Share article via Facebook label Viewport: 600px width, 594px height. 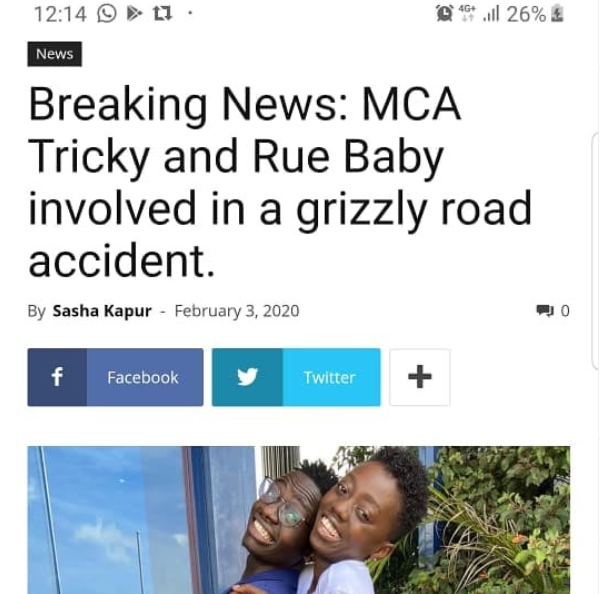click(143, 377)
